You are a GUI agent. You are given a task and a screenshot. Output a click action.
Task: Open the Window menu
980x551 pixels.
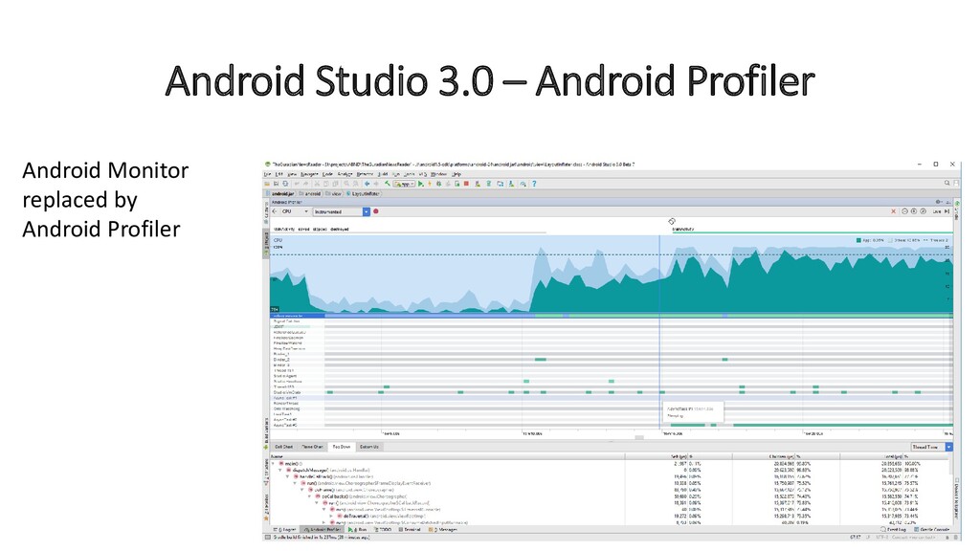[438, 174]
